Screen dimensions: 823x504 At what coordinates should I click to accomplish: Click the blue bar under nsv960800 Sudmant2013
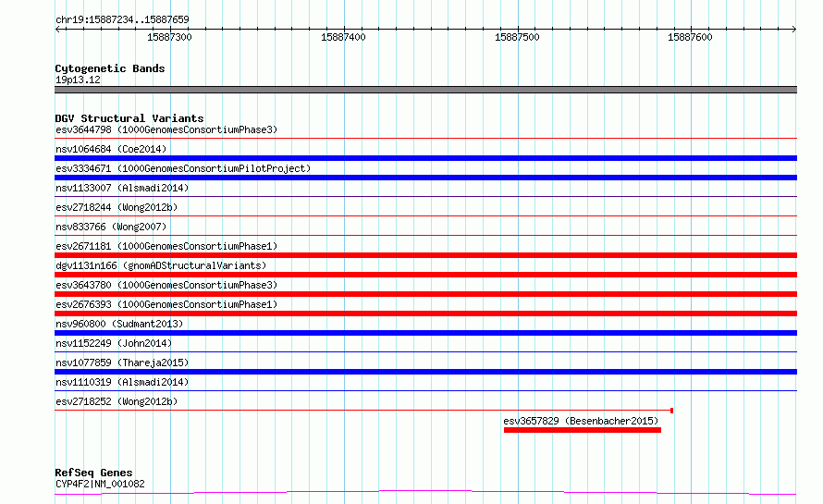pos(425,333)
